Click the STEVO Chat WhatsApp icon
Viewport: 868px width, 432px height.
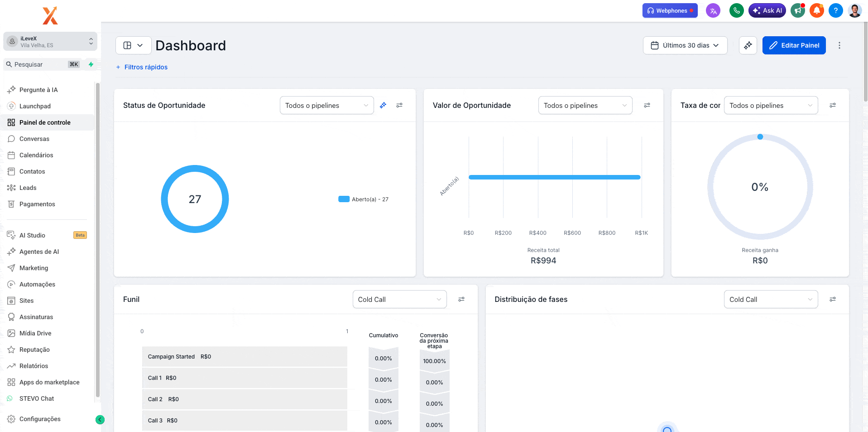[10, 398]
